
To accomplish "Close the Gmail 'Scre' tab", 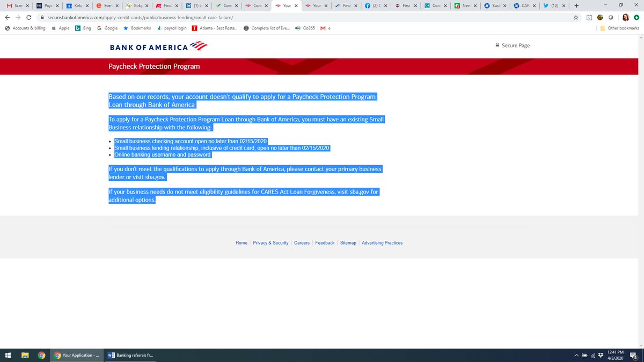I will [27, 6].
